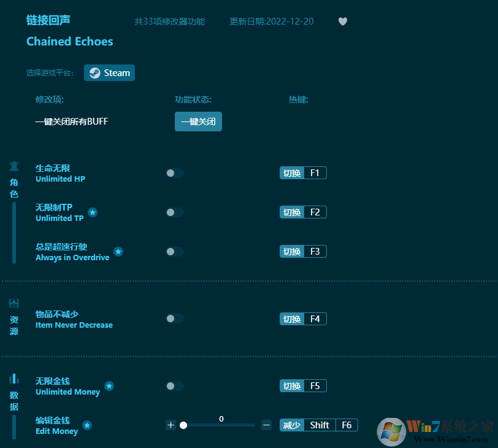The height and width of the screenshot is (448, 498).
Task: Click the plus stepper beside the money slider
Action: (170, 425)
